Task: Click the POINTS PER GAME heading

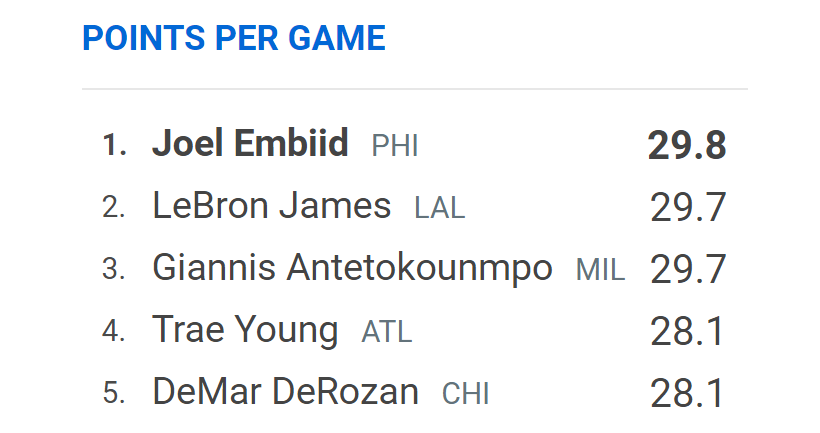Action: click(233, 38)
